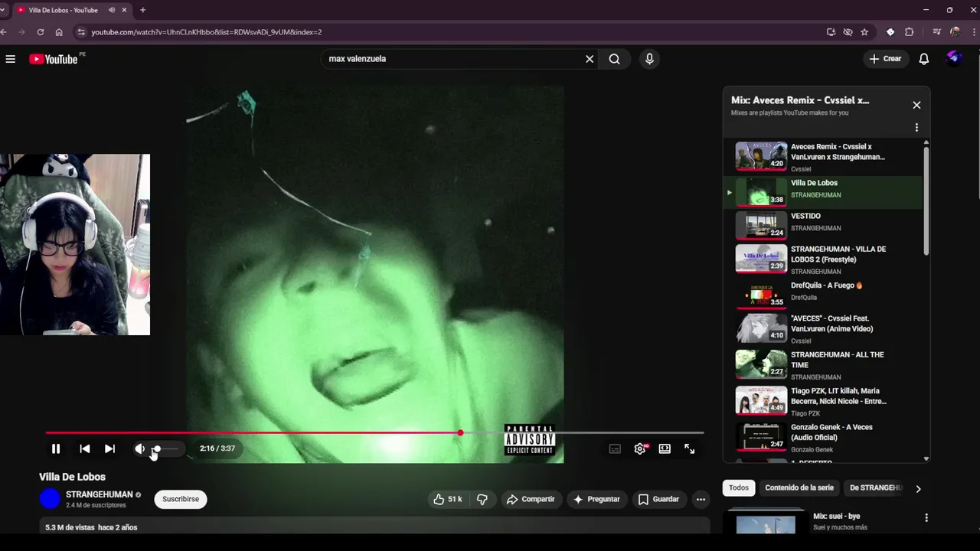Open the account avatar menu
Screen dimensions: 980x551
tap(954, 58)
